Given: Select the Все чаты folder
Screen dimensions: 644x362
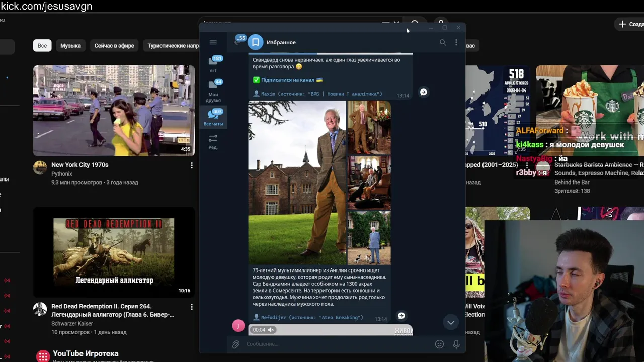Looking at the screenshot, I should tap(213, 117).
